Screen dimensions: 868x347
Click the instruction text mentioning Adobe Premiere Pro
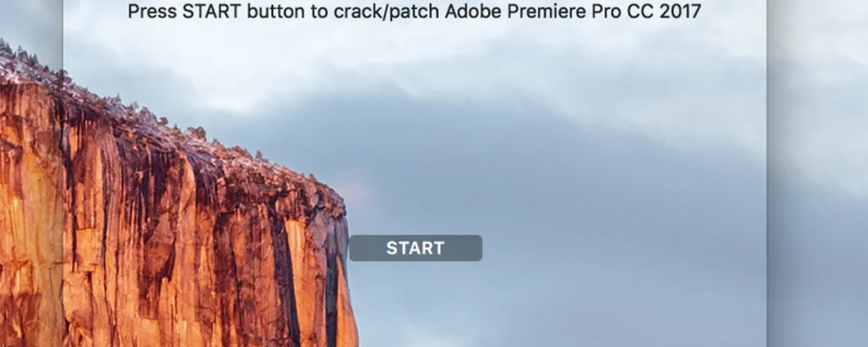pos(414,11)
